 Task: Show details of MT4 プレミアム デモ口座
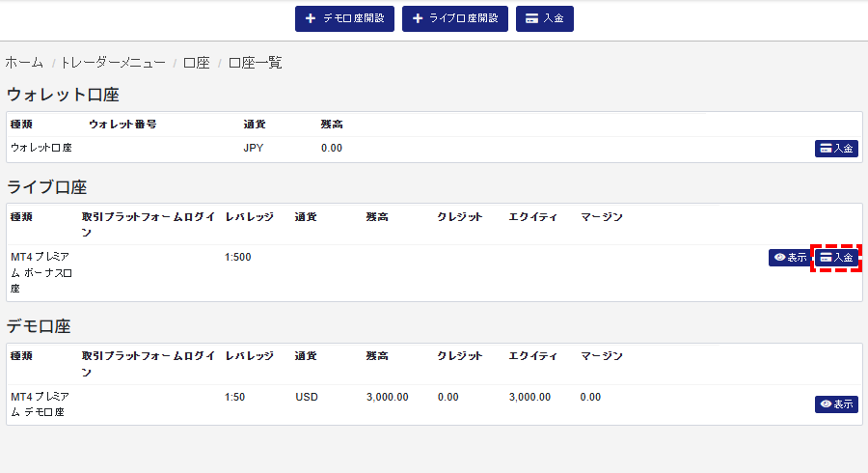[x=836, y=404]
